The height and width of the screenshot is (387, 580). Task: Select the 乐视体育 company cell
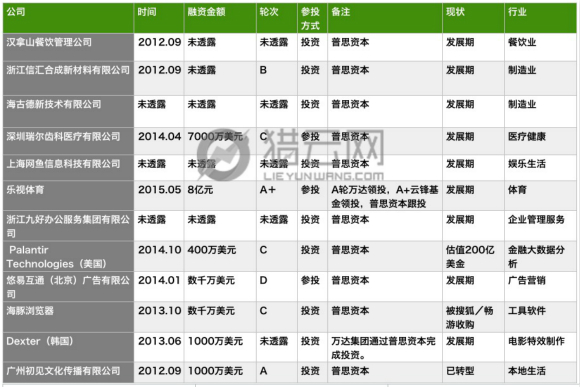point(68,196)
